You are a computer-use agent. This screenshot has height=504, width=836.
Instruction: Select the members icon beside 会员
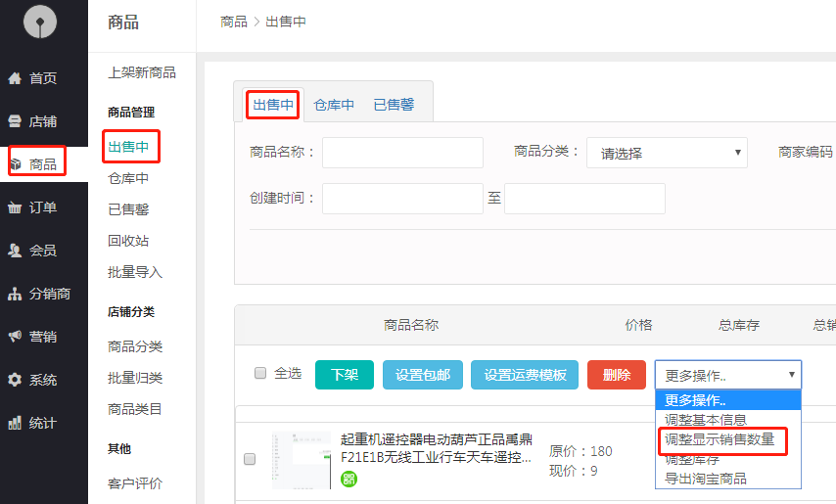tap(15, 251)
